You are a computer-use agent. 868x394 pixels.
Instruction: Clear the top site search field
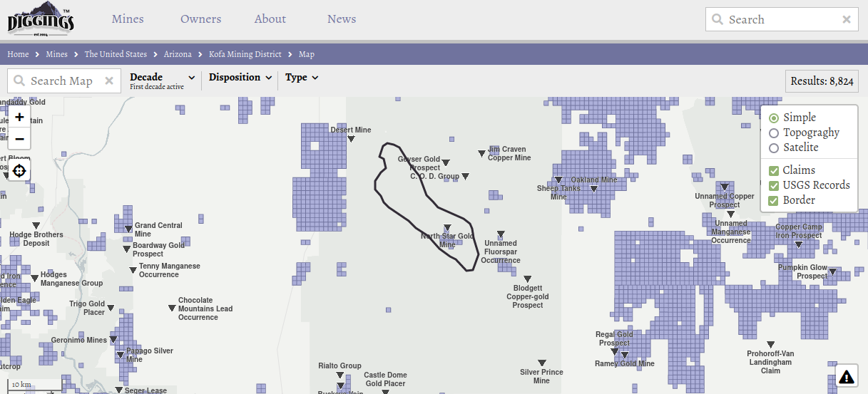[847, 20]
